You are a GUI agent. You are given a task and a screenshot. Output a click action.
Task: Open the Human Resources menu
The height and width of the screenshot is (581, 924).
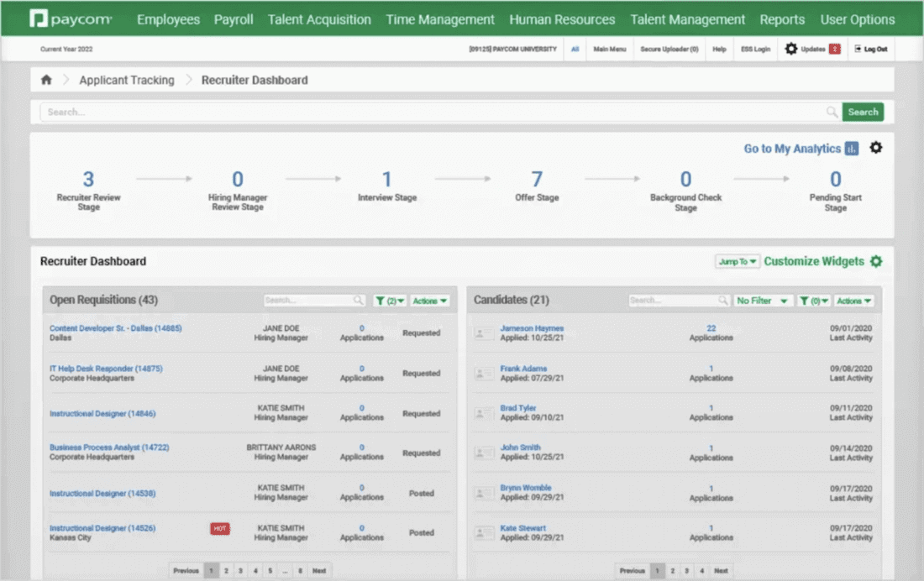[562, 19]
